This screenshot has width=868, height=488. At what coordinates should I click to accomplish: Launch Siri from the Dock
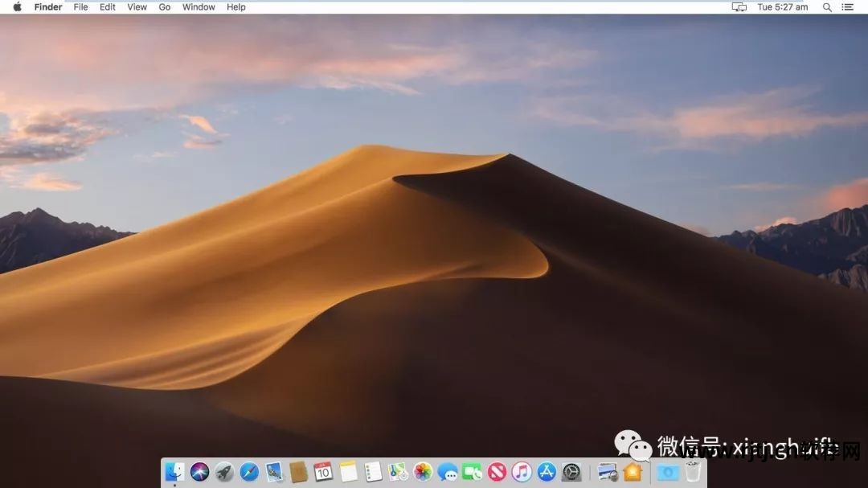click(x=200, y=472)
